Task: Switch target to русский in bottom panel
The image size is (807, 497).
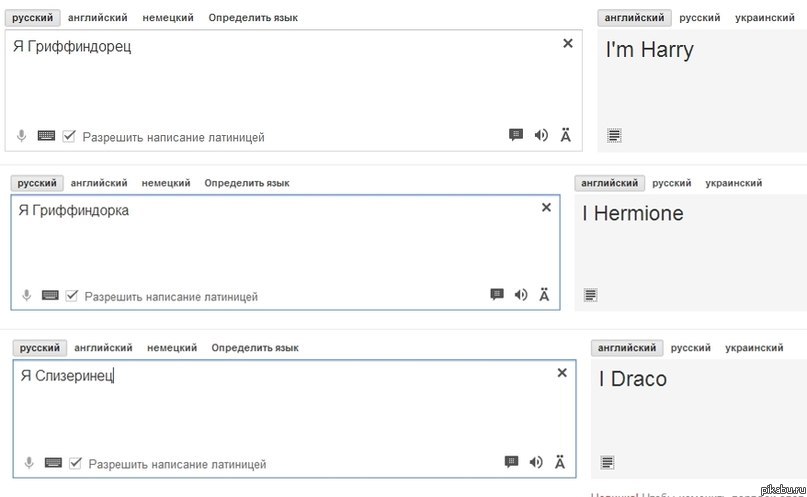Action: point(691,348)
